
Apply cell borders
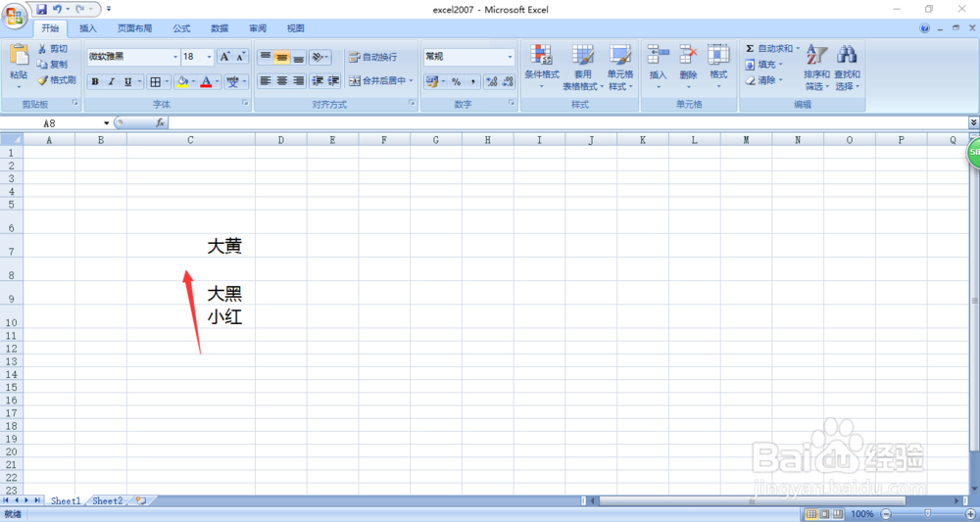click(156, 82)
